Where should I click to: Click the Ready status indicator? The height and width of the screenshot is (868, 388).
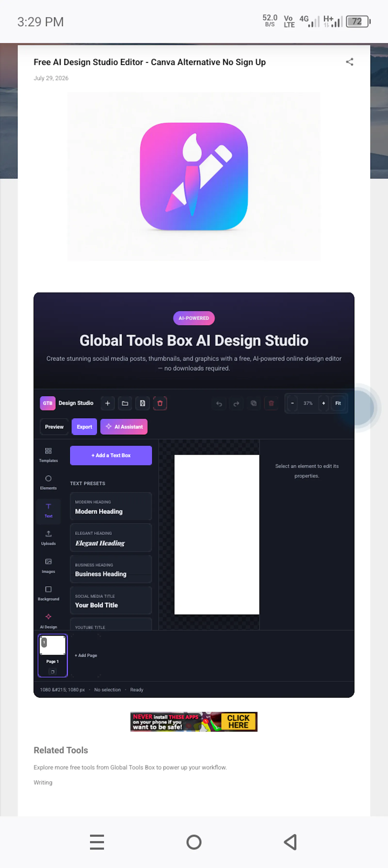pos(137,690)
